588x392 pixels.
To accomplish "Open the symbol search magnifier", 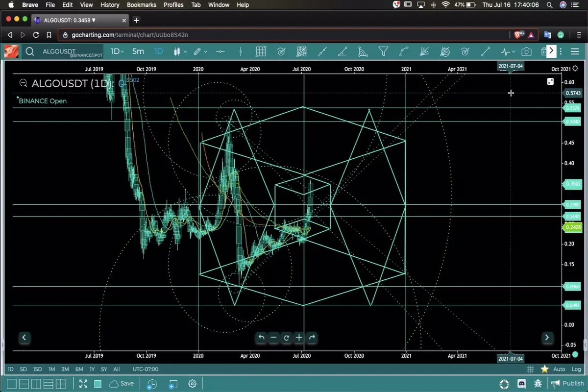I will 30,51.
